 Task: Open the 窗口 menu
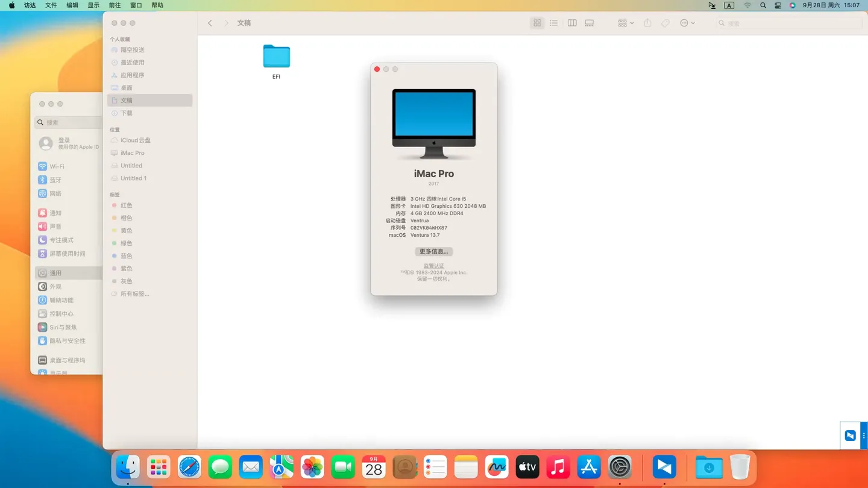[x=136, y=5]
